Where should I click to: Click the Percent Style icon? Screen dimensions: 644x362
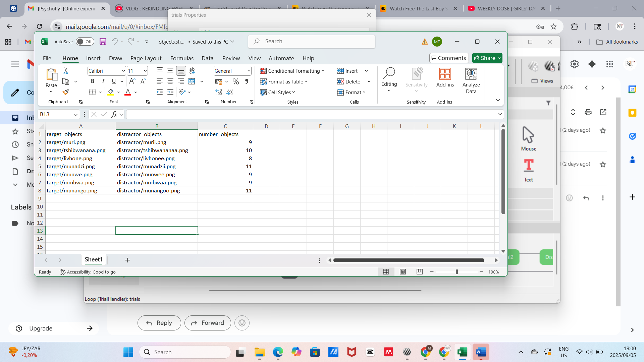point(236,81)
